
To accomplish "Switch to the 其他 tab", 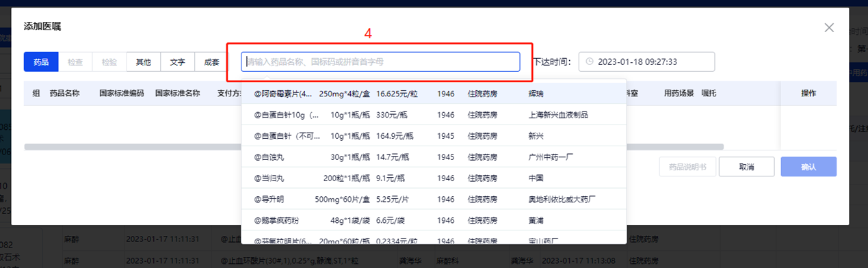I will tap(144, 62).
